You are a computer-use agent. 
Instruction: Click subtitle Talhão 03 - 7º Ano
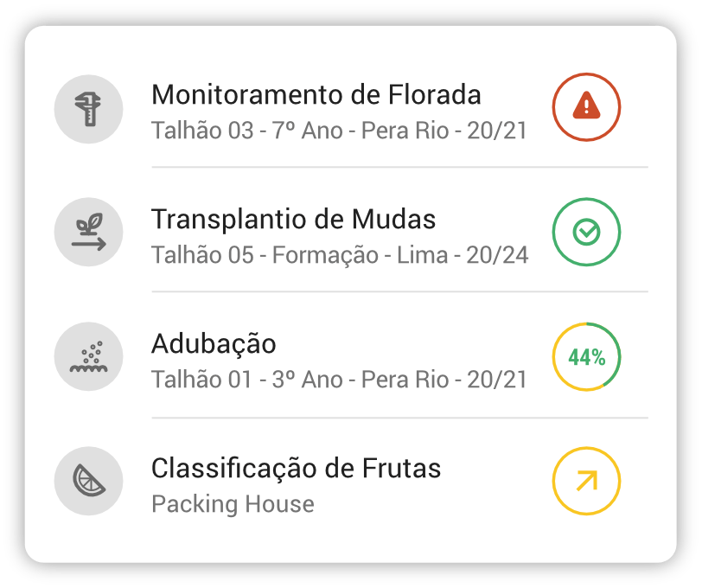point(338,131)
